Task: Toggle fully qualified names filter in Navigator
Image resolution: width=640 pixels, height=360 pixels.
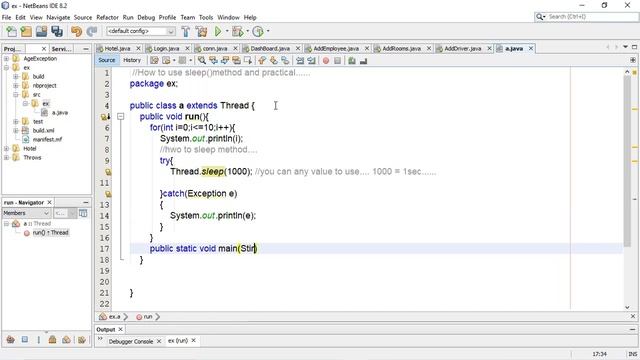Action: (82, 339)
